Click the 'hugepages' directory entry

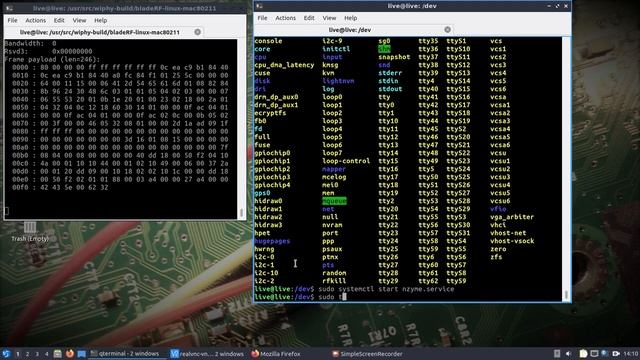pos(272,241)
